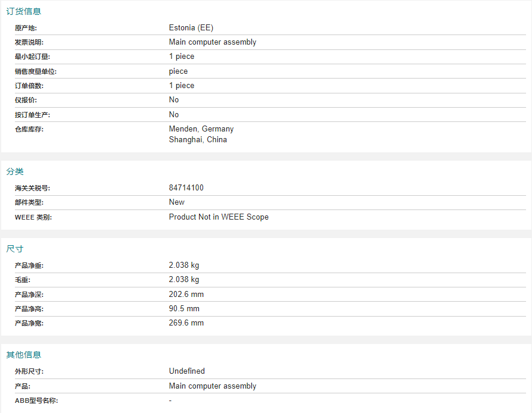Click Shanghai, China warehouse entry
The image size is (532, 413).
pos(198,140)
